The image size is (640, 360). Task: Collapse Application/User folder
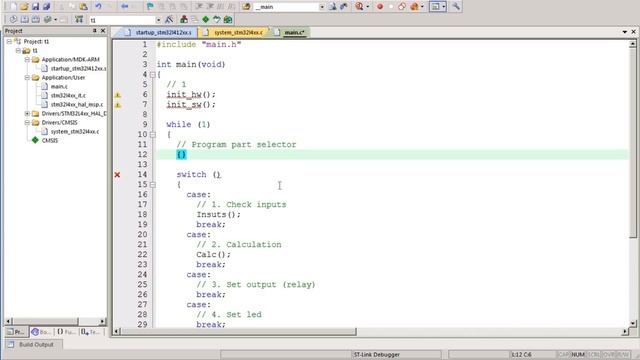click(x=27, y=78)
